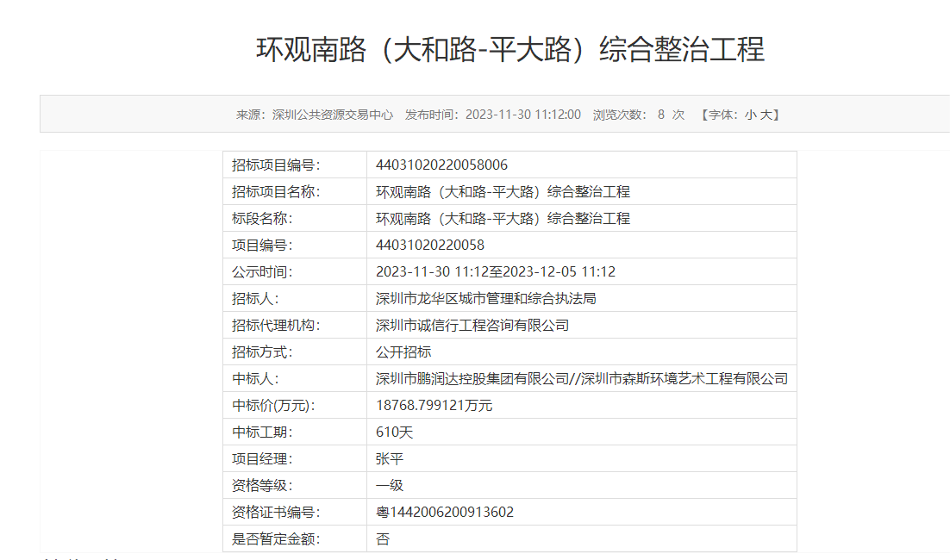Select tender number 44031020220058006
This screenshot has height=560, width=950.
click(x=441, y=165)
